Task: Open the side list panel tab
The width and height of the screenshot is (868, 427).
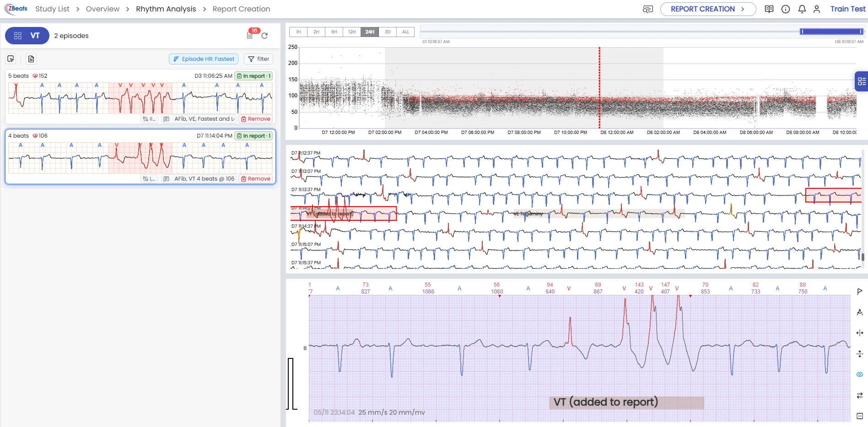Action: pos(862,81)
